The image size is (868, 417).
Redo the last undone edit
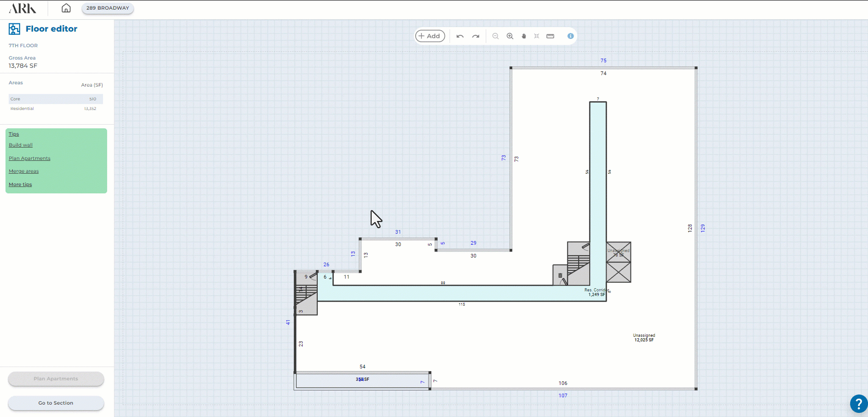[x=476, y=36]
